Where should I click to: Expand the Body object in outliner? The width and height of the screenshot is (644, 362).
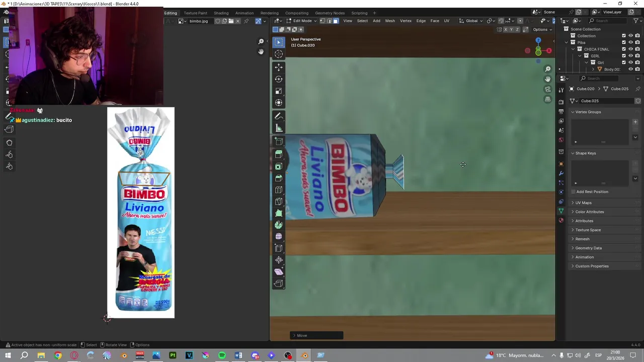(593, 69)
